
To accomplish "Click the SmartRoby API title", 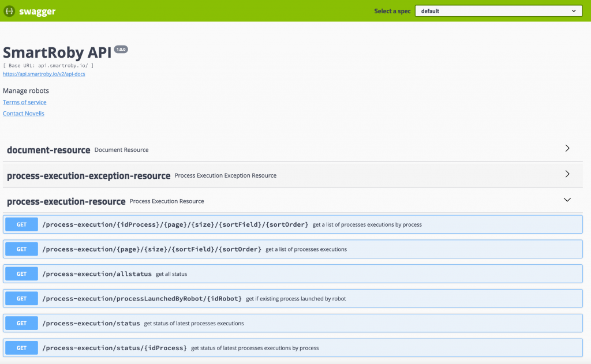I will point(57,52).
